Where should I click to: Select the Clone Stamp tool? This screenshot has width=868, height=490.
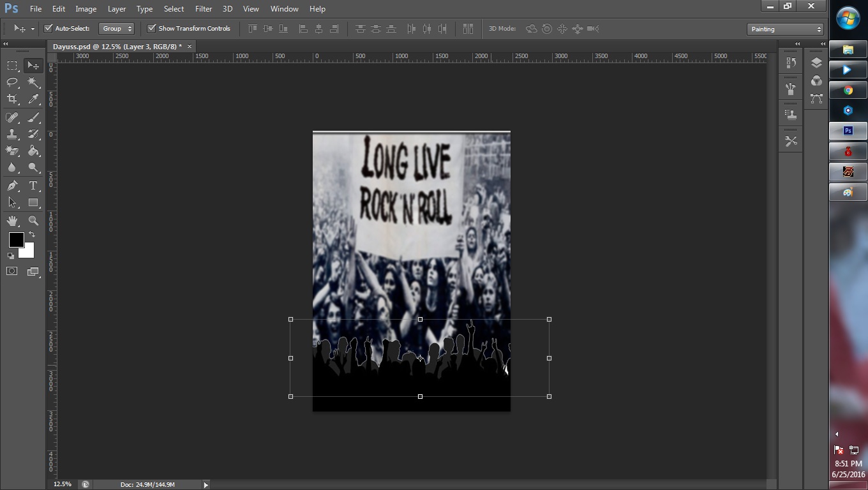point(12,134)
